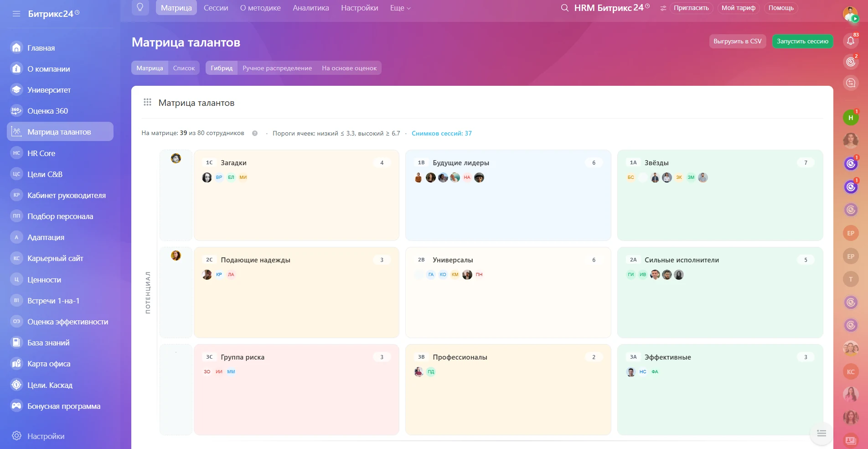The height and width of the screenshot is (449, 868).
Task: Click the grid dots icon beside Матрица талантов heading
Action: coord(147,102)
